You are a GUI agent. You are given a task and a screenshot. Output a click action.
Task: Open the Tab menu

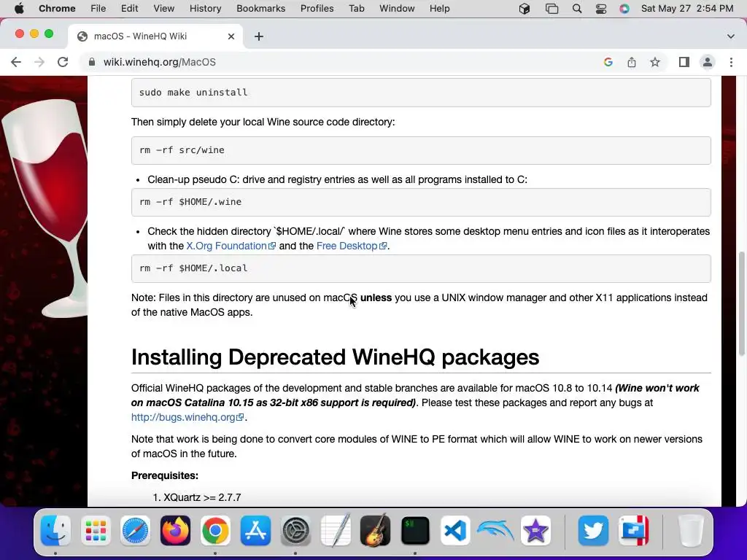356,9
